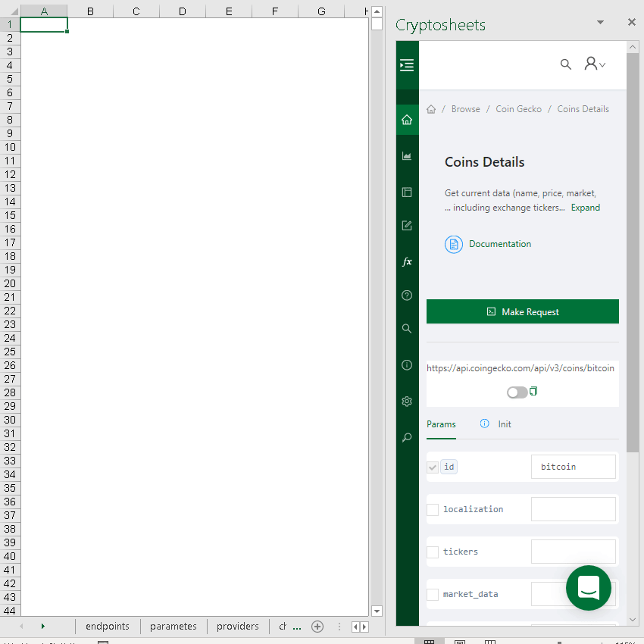
Task: Click the spreadsheet scroll up arrow
Action: pos(377,11)
